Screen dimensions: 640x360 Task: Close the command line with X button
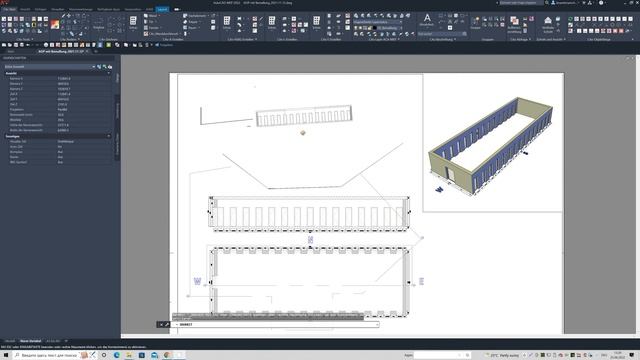click(x=161, y=324)
